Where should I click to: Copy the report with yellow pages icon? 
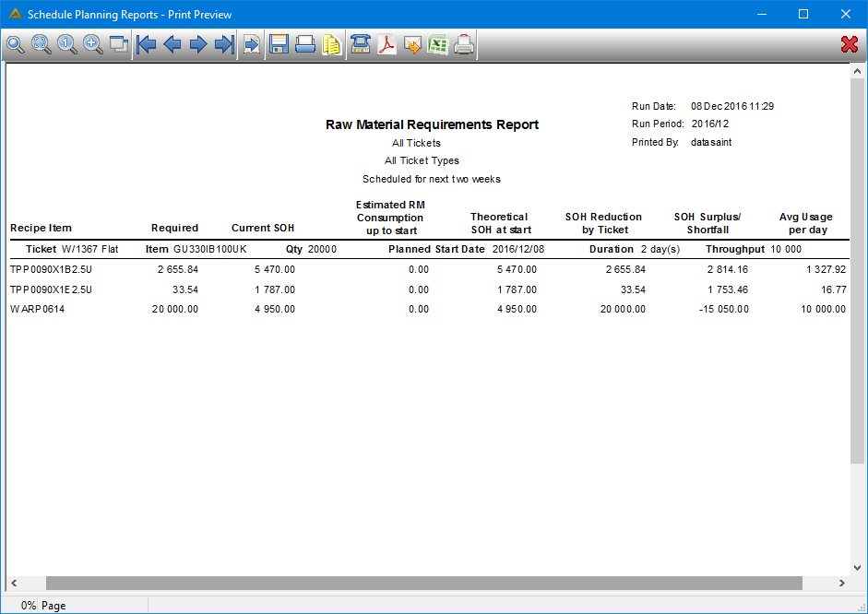(x=331, y=44)
